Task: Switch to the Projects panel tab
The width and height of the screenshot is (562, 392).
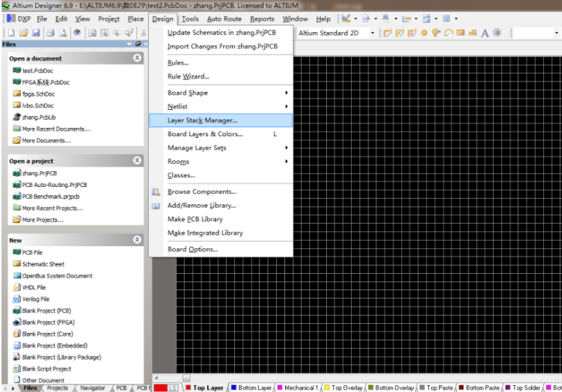Action: 58,388
